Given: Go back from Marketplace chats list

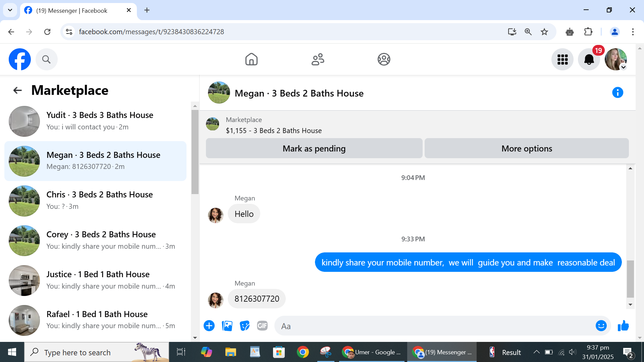Looking at the screenshot, I should [17, 90].
